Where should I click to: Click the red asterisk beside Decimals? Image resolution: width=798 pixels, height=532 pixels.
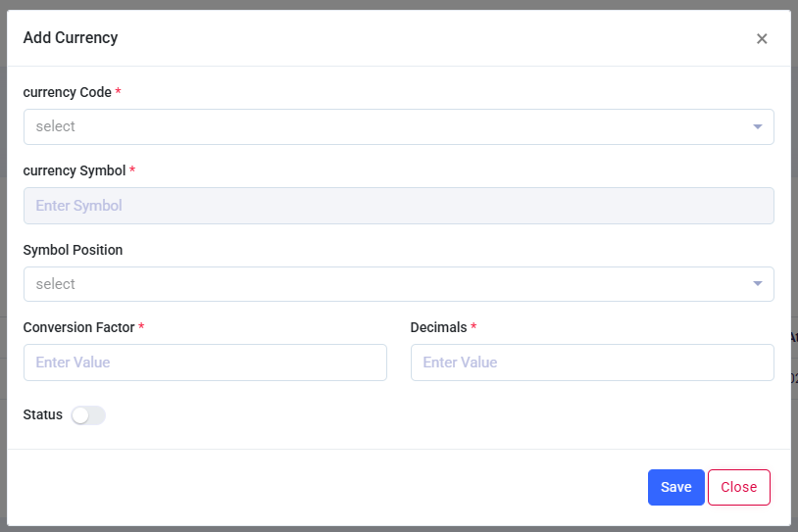(474, 327)
